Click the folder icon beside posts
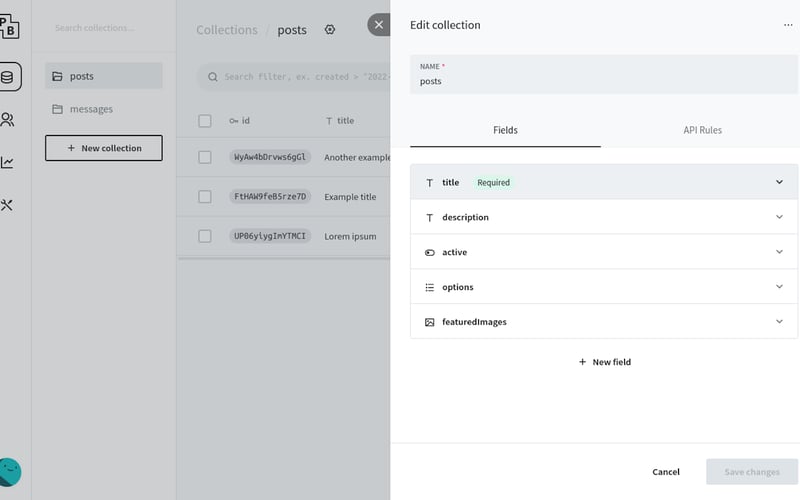The image size is (800, 500). pos(57,76)
